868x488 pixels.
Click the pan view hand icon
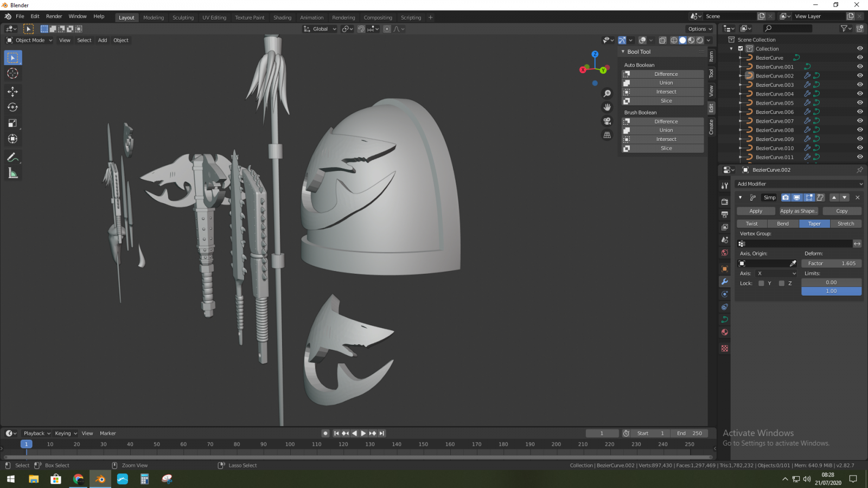click(607, 107)
